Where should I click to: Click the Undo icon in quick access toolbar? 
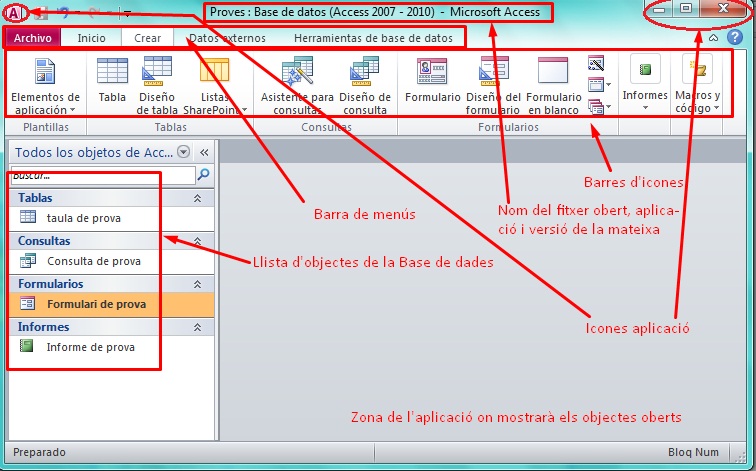click(63, 12)
